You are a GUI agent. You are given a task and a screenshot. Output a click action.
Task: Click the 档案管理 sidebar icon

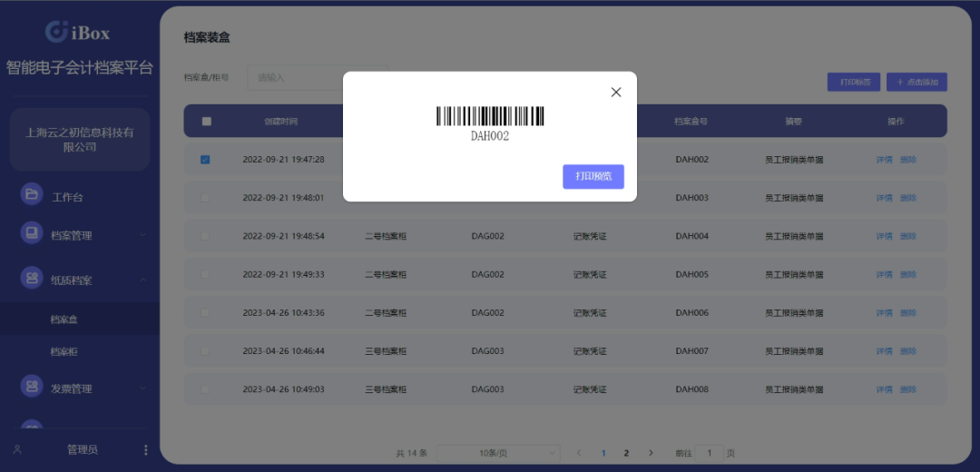point(32,232)
